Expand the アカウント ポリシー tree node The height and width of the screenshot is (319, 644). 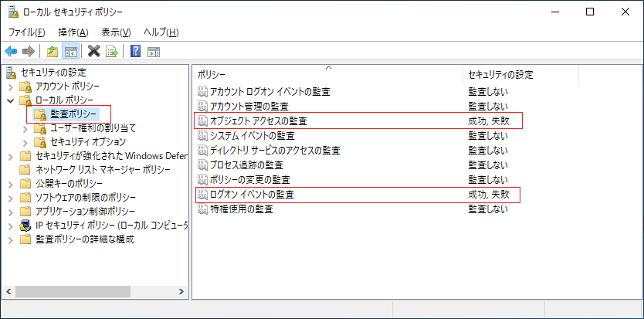click(11, 87)
